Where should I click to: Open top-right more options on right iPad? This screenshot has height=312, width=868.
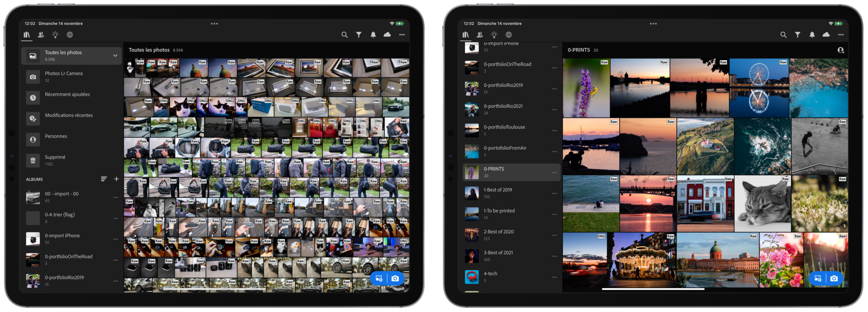(841, 35)
